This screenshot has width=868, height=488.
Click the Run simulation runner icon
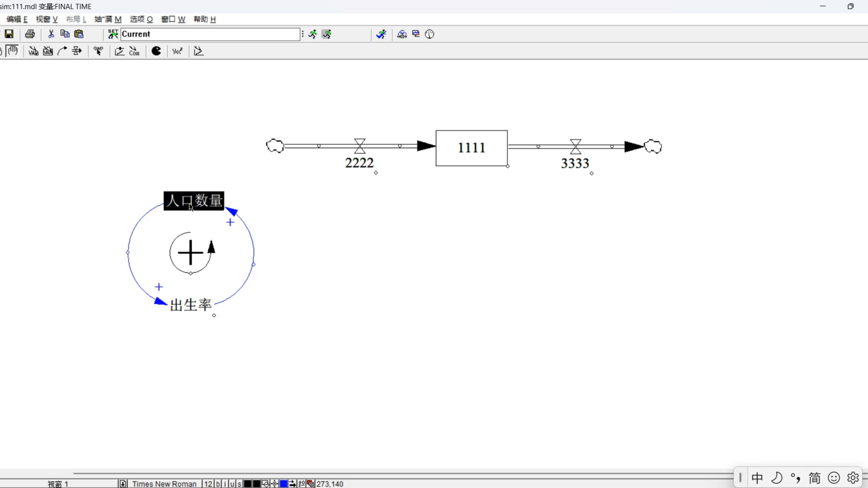click(313, 34)
